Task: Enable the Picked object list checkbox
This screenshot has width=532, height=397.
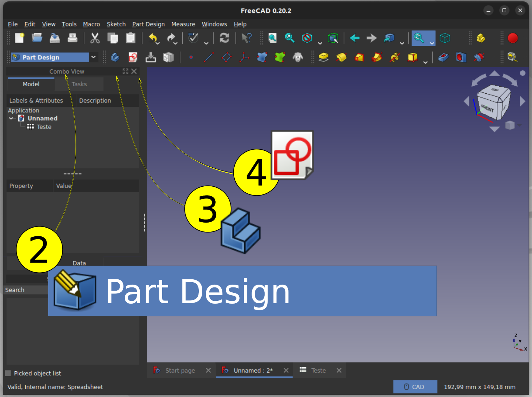Action: pyautogui.click(x=8, y=373)
